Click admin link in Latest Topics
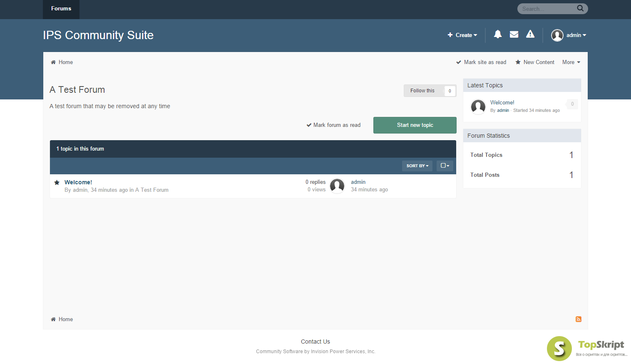This screenshot has height=364, width=631. [x=503, y=111]
